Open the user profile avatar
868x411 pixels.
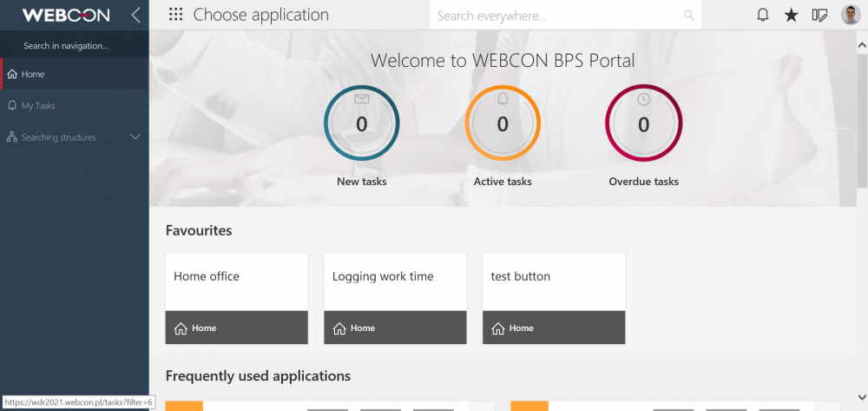[x=851, y=15]
